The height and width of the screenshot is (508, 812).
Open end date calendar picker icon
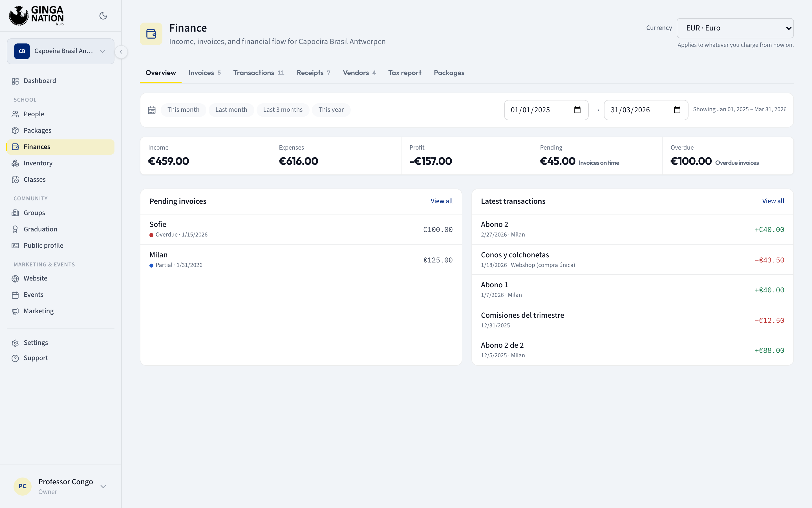[677, 110]
